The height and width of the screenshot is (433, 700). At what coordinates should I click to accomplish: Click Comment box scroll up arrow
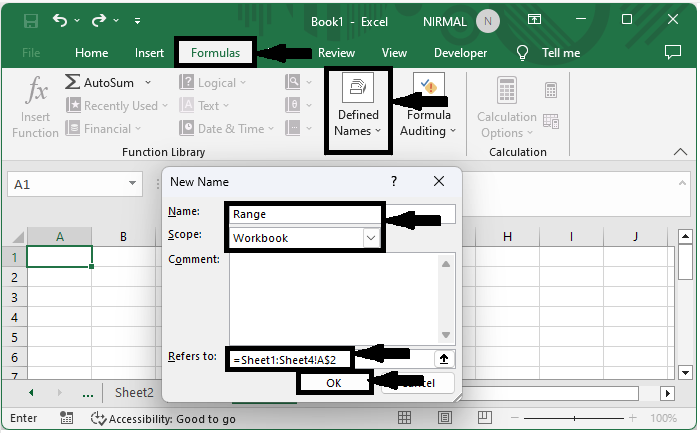pos(446,264)
